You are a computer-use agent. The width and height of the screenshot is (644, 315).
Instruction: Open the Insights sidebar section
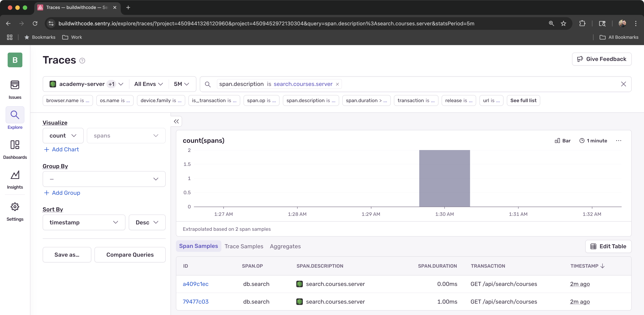15,179
